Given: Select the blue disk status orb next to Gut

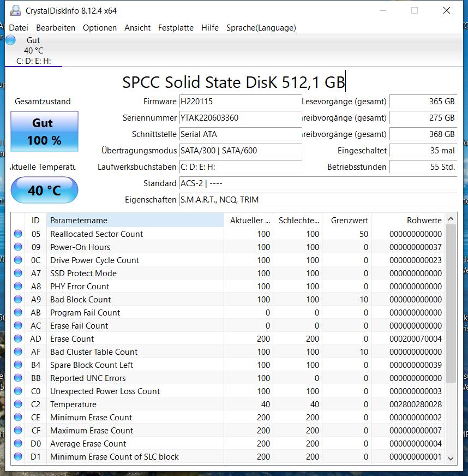Looking at the screenshot, I should (x=10, y=40).
